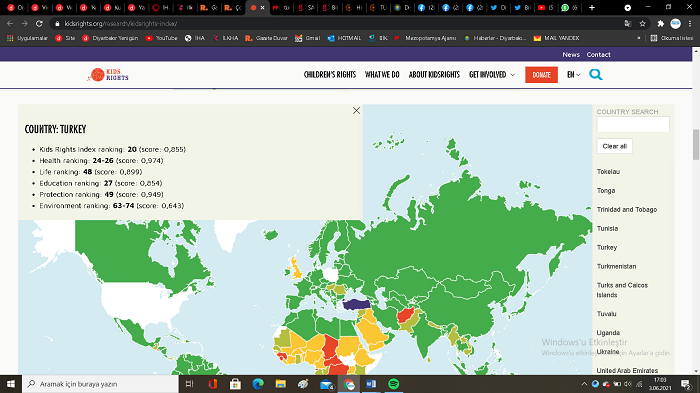This screenshot has height=393, width=700.
Task: Open a new browser tab
Action: pos(592,8)
